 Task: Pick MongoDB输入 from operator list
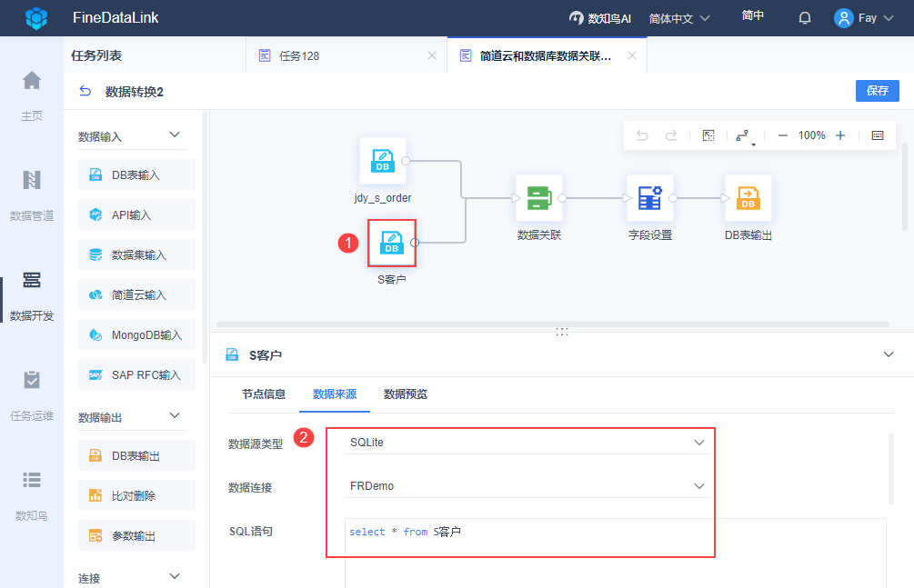point(137,334)
